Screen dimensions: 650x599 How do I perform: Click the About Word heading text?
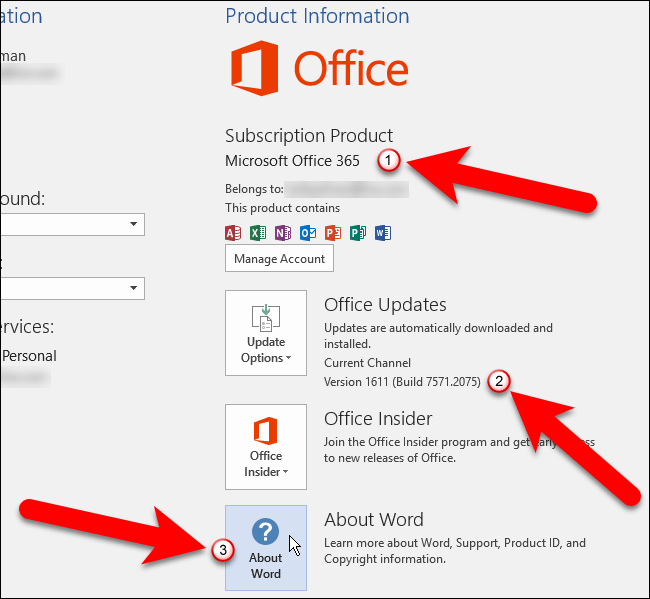pos(374,520)
